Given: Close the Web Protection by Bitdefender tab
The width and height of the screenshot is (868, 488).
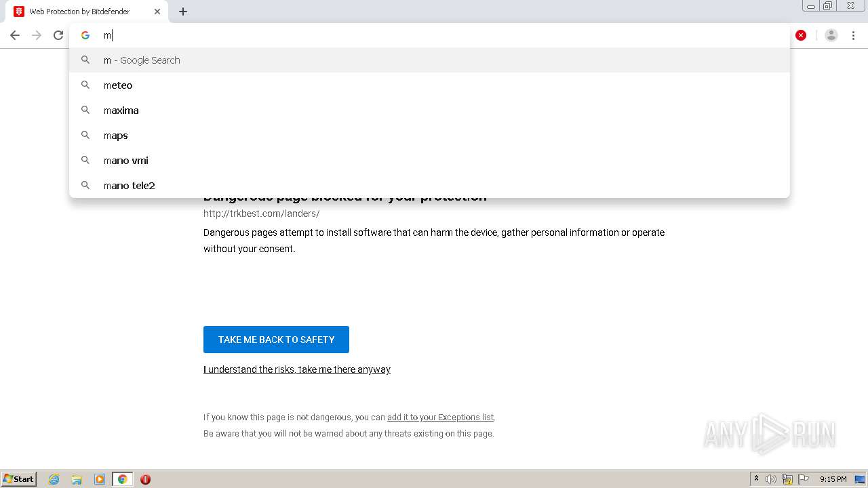Looking at the screenshot, I should [x=157, y=12].
